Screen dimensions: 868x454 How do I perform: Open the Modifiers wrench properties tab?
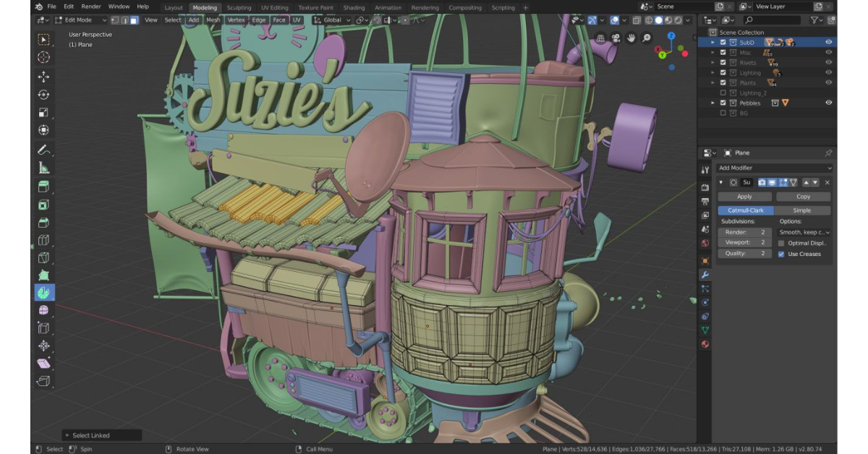pos(705,275)
